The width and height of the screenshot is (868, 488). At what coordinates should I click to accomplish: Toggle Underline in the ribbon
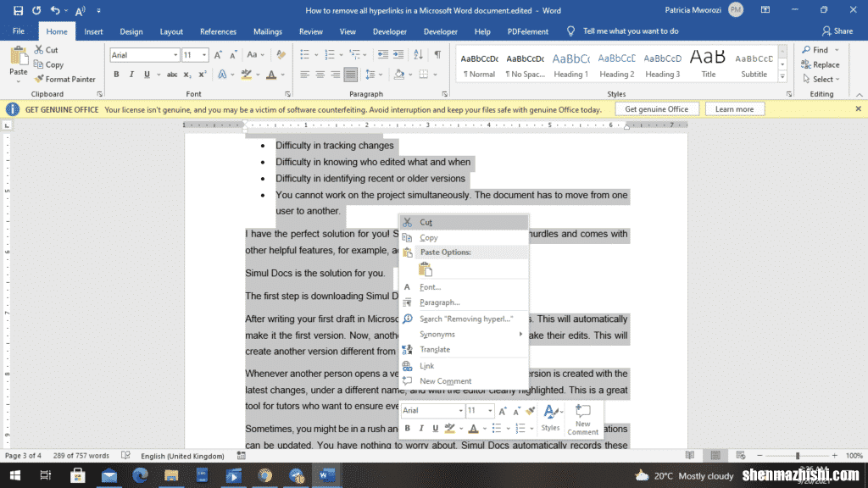point(147,75)
